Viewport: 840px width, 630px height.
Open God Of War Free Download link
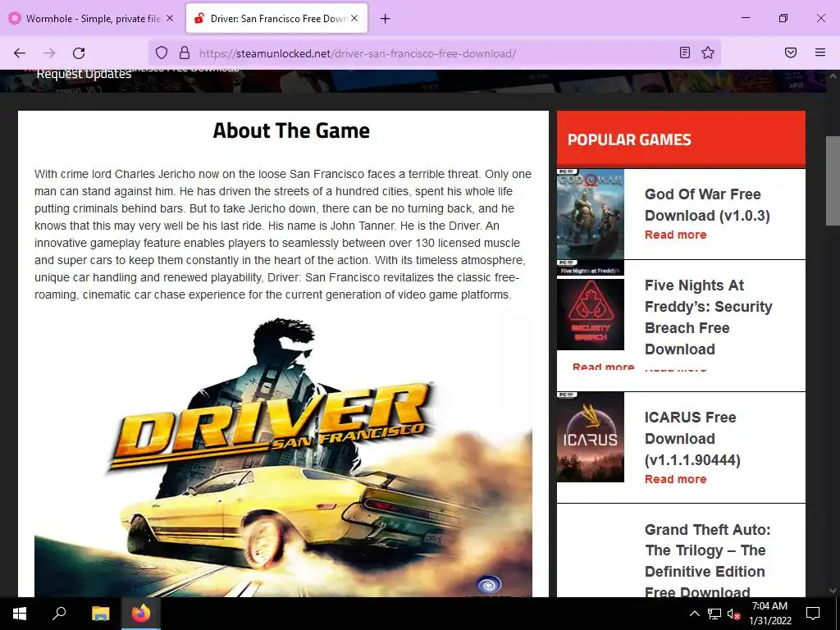[707, 204]
